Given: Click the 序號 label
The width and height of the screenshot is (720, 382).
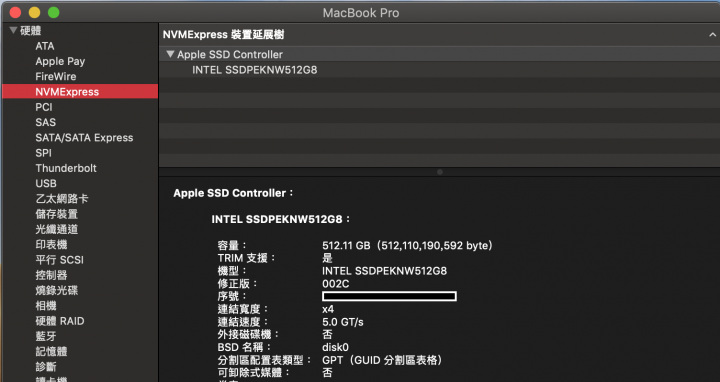Looking at the screenshot, I should point(232,296).
